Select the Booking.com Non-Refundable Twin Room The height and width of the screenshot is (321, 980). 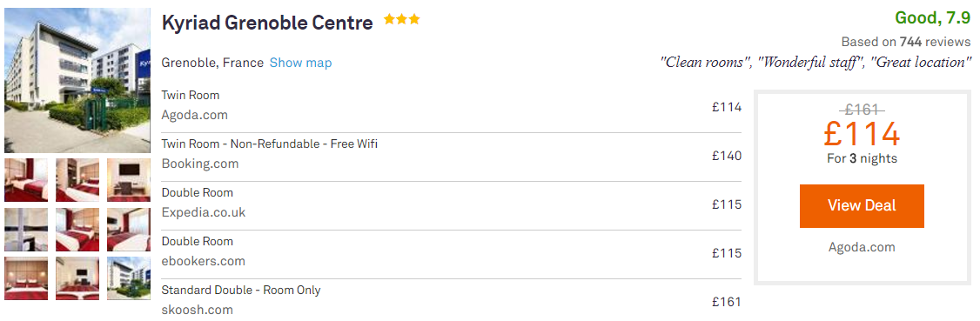pyautogui.click(x=451, y=157)
